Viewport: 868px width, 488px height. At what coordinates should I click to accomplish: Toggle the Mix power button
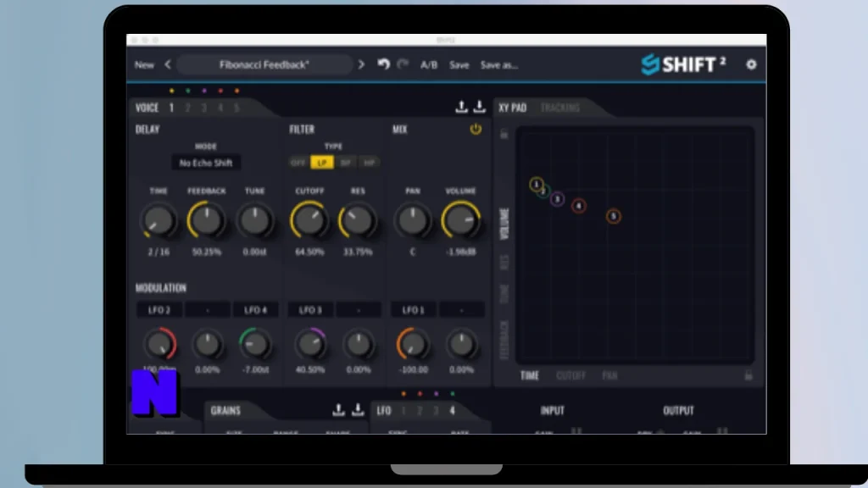pyautogui.click(x=476, y=129)
